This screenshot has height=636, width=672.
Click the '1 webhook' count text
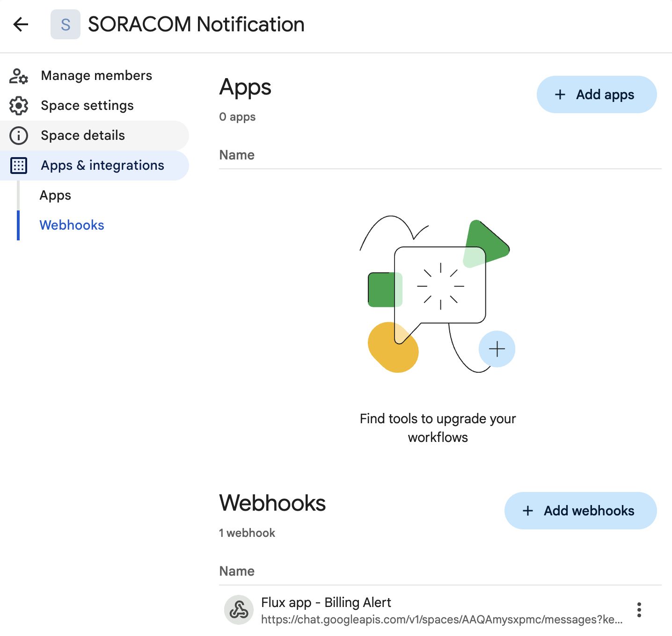247,533
